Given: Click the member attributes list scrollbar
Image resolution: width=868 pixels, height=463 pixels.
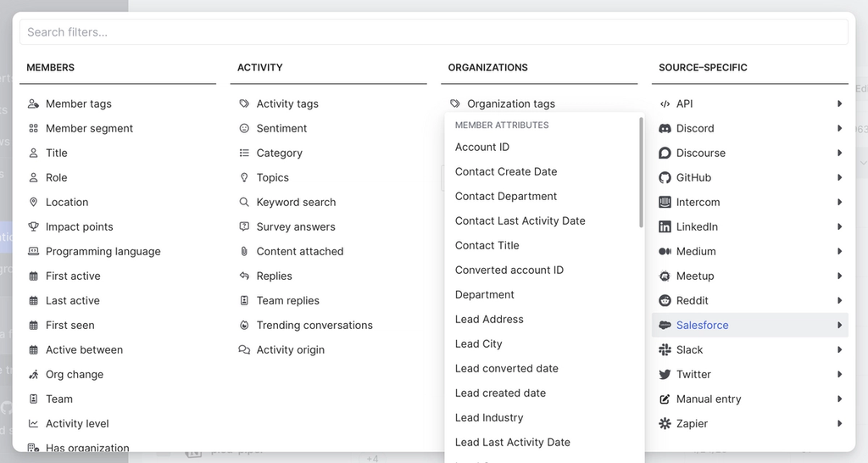Looking at the screenshot, I should pyautogui.click(x=641, y=174).
